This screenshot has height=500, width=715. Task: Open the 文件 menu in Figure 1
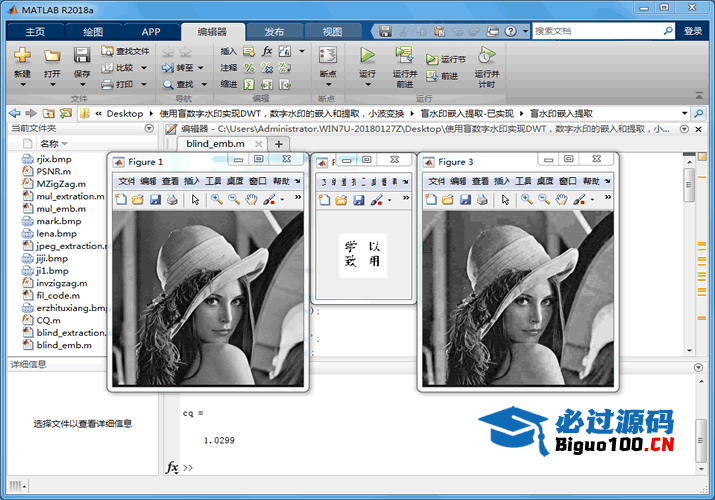point(126,181)
